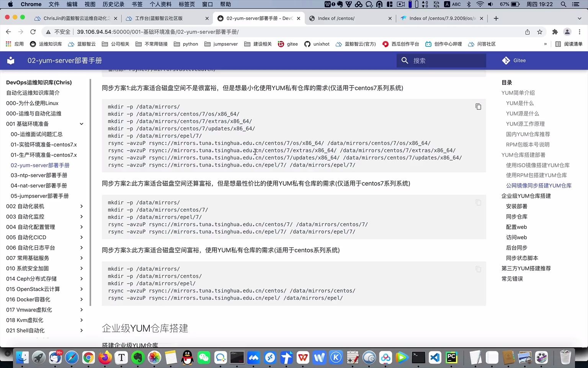Open 01-生产环境准备-centos7.x page

[x=44, y=155]
